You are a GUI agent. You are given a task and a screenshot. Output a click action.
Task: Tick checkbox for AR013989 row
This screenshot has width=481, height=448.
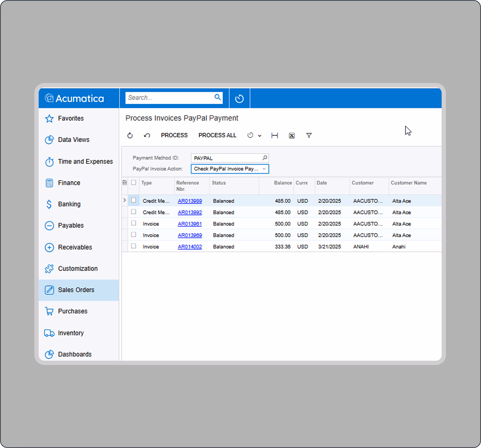tap(133, 200)
